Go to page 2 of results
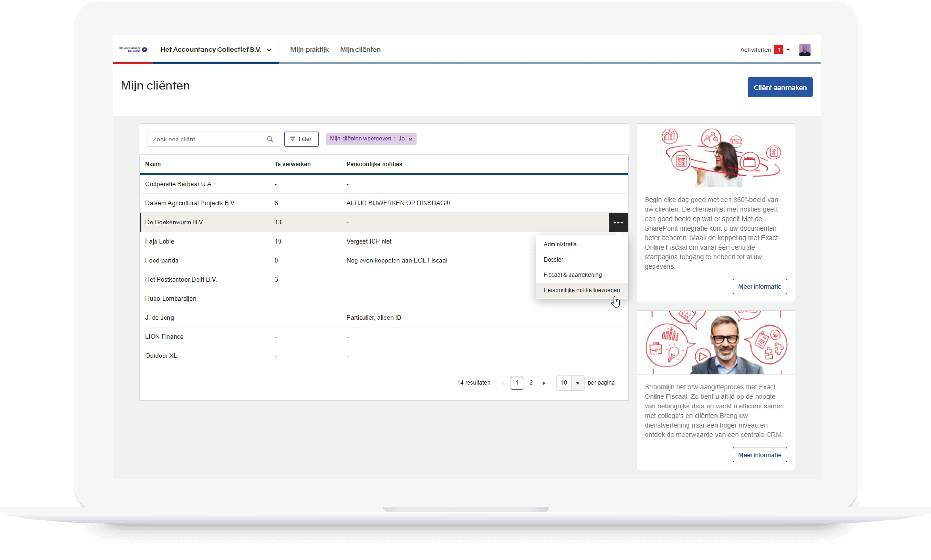This screenshot has height=560, width=931. tap(531, 383)
